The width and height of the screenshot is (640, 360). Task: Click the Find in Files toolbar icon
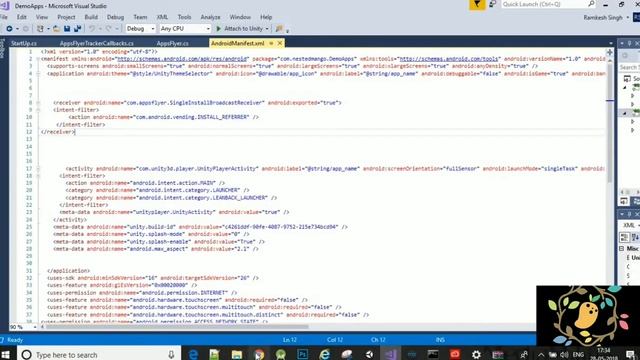279,29
